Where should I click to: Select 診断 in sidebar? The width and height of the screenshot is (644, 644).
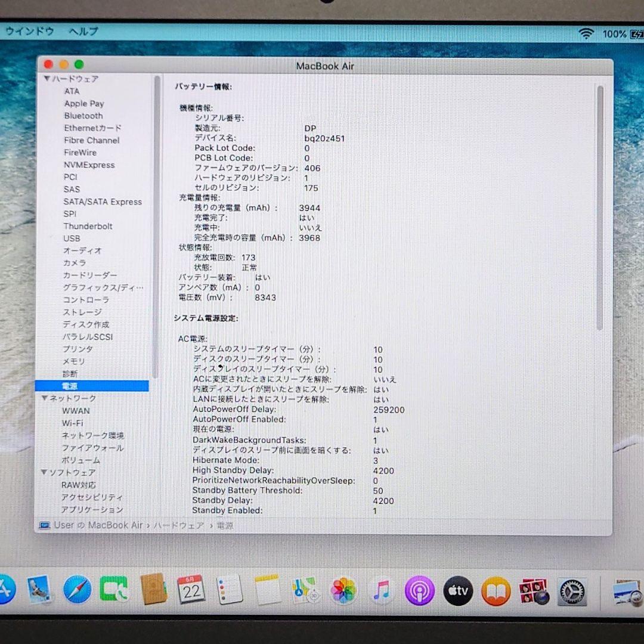tap(70, 374)
